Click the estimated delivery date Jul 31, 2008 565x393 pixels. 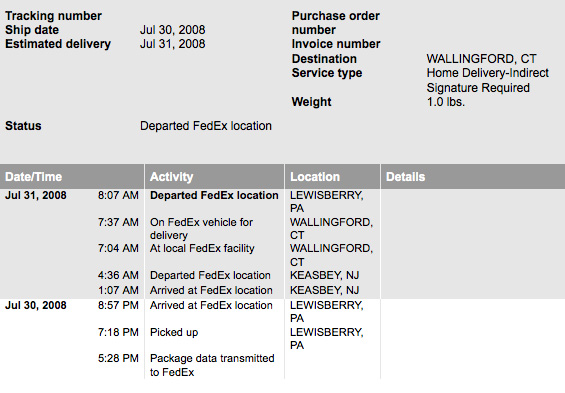(x=173, y=44)
